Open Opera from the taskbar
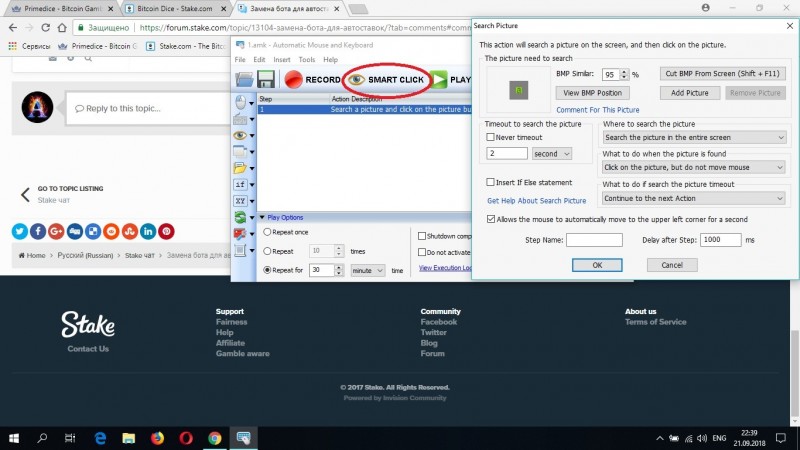This screenshot has height=450, width=800. tap(186, 438)
